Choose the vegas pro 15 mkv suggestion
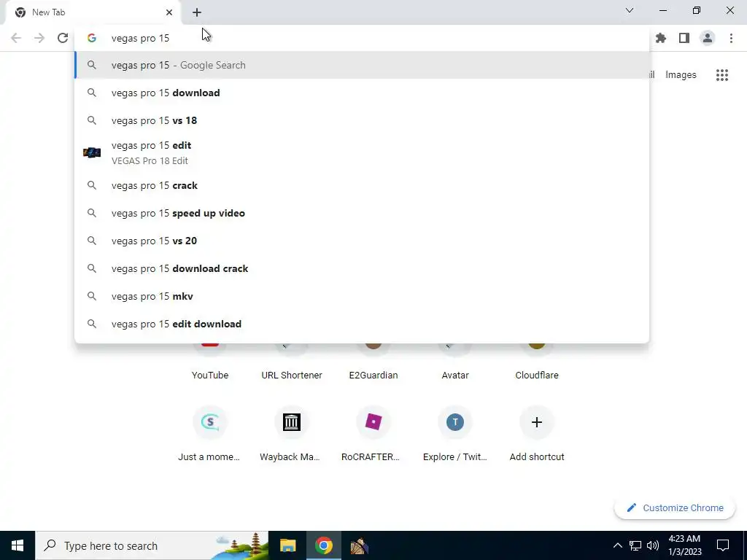Image resolution: width=747 pixels, height=560 pixels. pos(362,296)
